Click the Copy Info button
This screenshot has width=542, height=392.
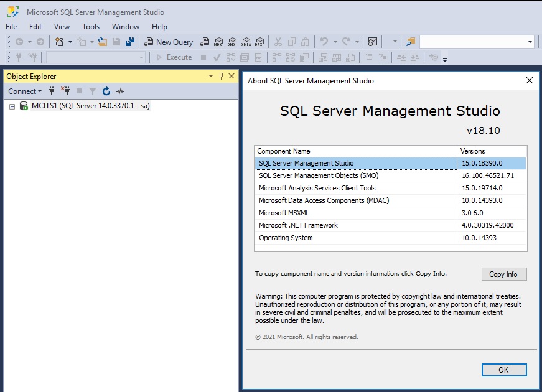click(503, 274)
